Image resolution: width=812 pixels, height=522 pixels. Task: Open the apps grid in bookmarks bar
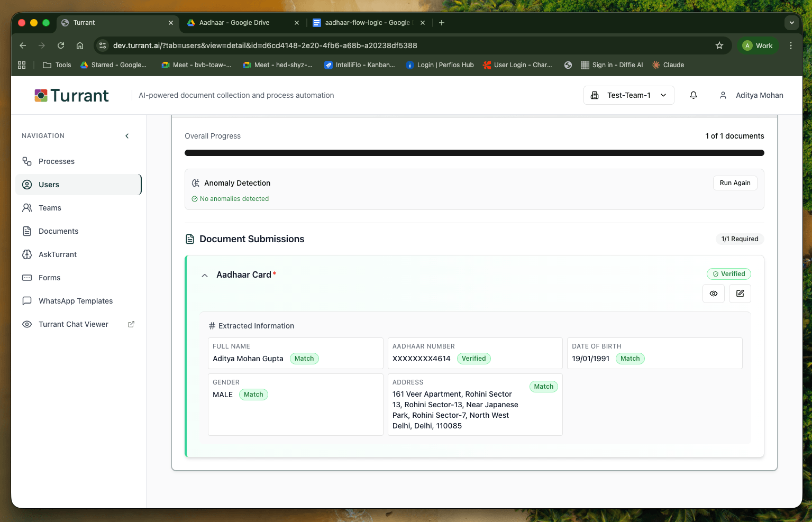[22, 65]
